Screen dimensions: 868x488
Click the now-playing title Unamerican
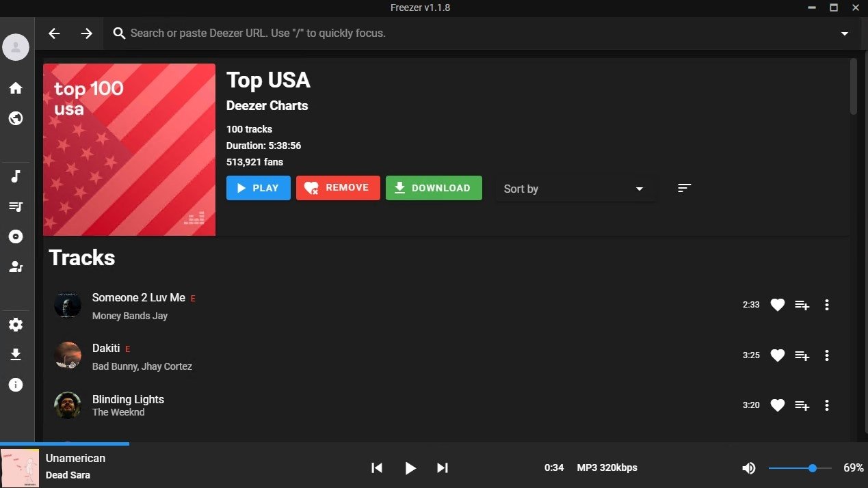pos(75,458)
